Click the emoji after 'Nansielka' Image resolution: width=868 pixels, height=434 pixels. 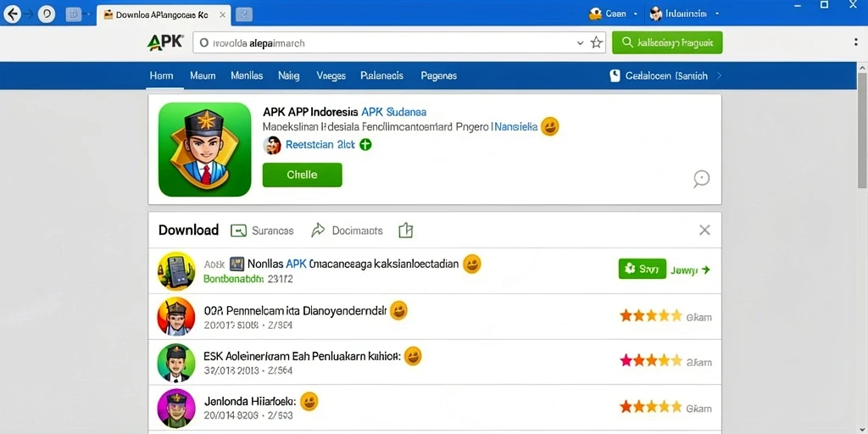coord(549,127)
